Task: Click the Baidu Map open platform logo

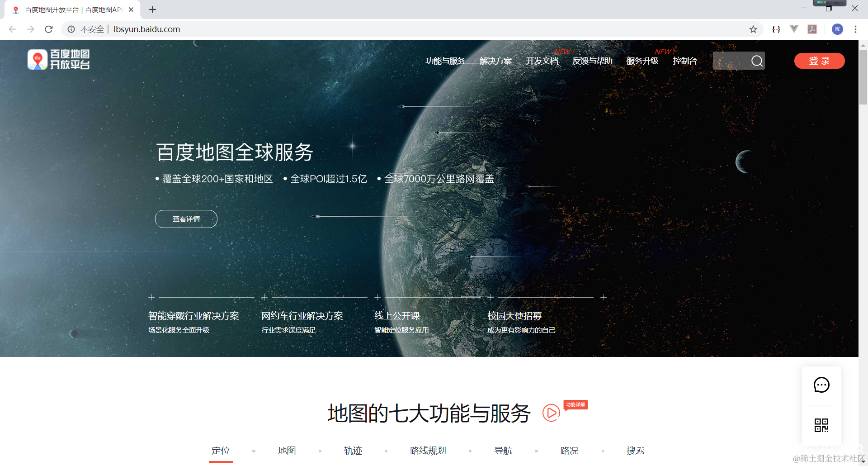Action: pyautogui.click(x=59, y=59)
